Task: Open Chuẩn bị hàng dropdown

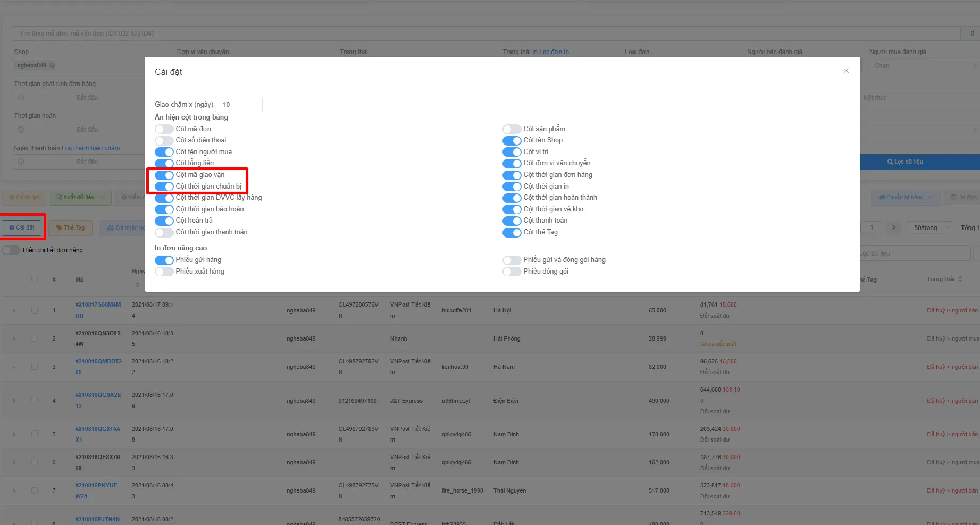Action: tap(904, 198)
